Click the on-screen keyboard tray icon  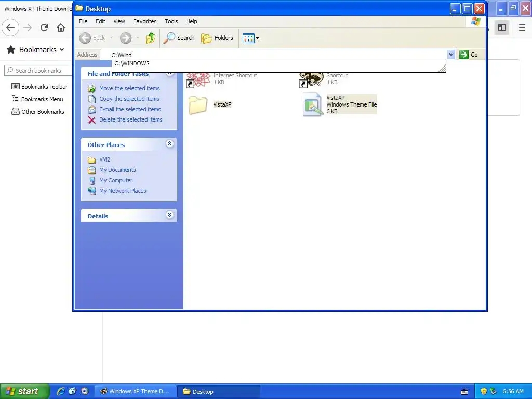pyautogui.click(x=464, y=392)
